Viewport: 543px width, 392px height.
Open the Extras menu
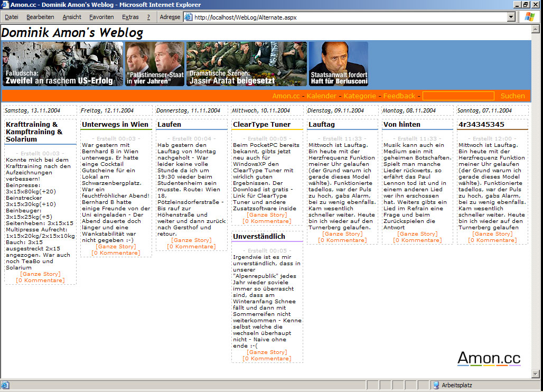point(130,17)
